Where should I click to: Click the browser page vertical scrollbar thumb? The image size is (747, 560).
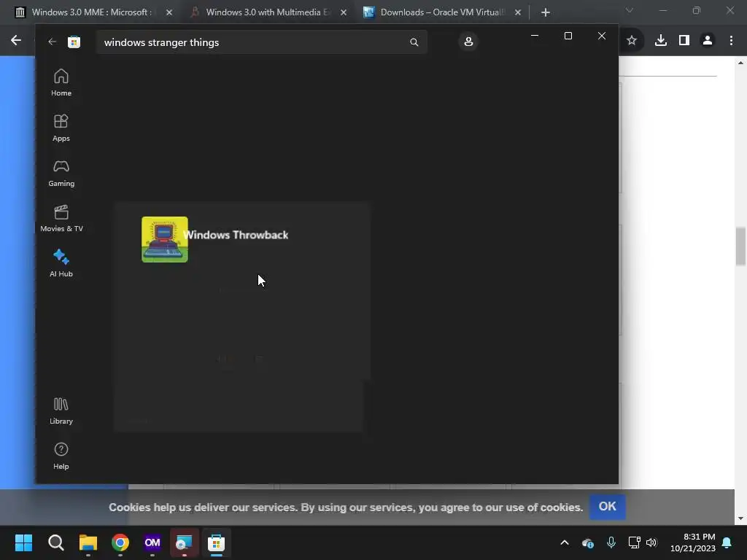(740, 246)
